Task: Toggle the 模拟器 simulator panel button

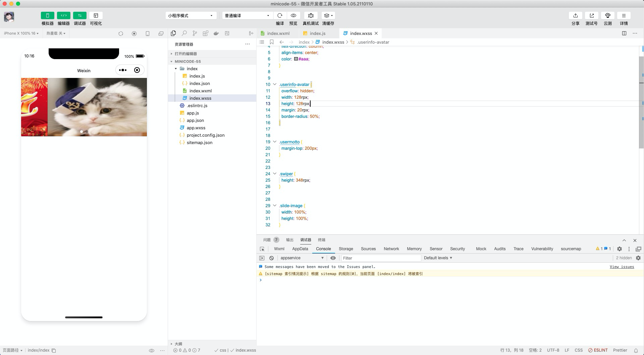Action: tap(47, 15)
